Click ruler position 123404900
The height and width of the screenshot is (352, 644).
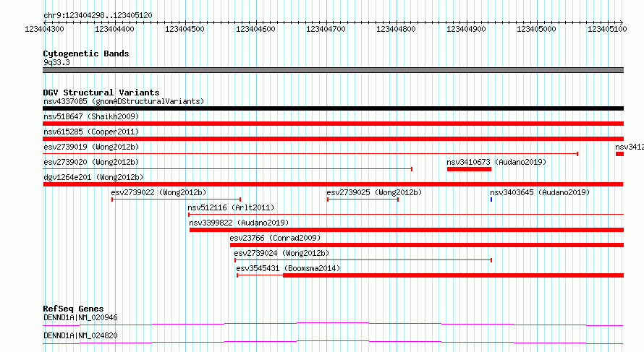466,29
